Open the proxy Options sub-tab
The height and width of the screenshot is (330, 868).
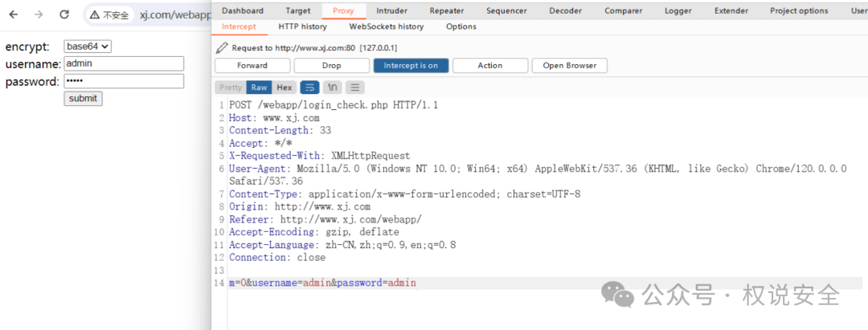[x=461, y=26]
